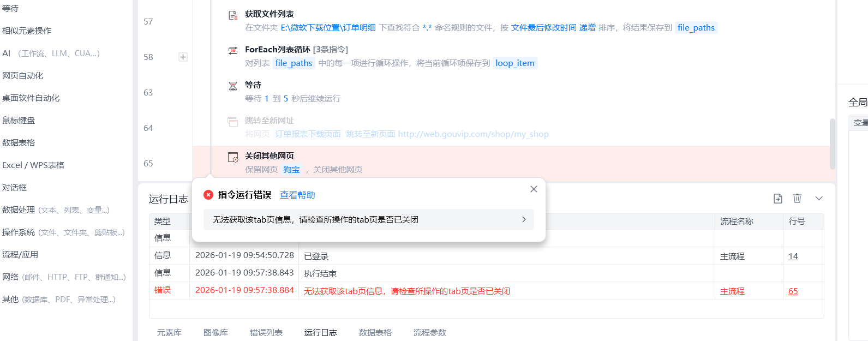868x341 pixels.
Task: Expand the ForEach loop at line 58
Action: point(183,57)
